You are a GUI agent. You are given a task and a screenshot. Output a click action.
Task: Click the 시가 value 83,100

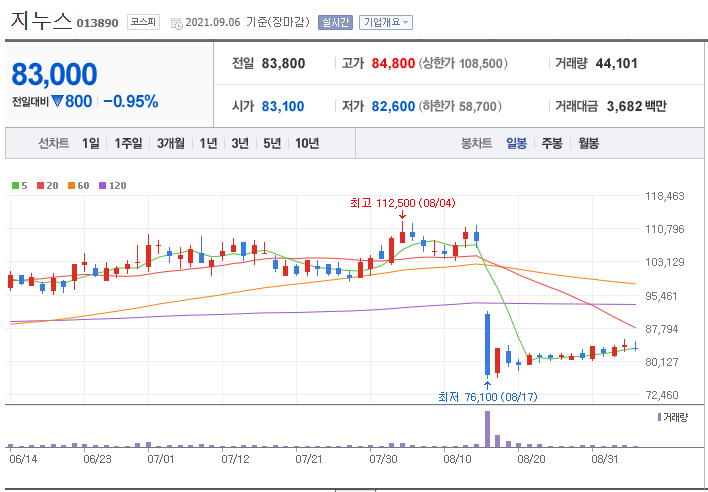283,106
